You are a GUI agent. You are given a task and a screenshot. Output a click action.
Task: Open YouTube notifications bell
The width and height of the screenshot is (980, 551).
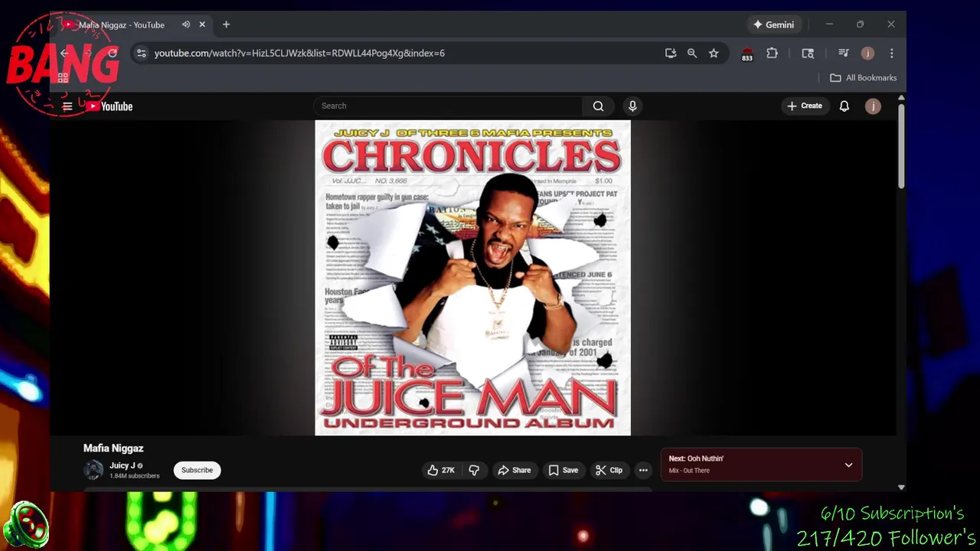click(844, 106)
